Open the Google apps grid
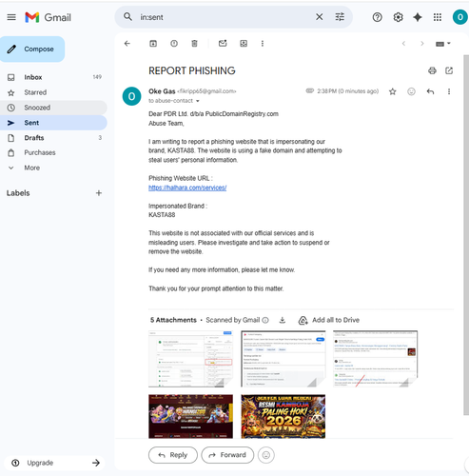The width and height of the screenshot is (469, 476). pyautogui.click(x=438, y=17)
